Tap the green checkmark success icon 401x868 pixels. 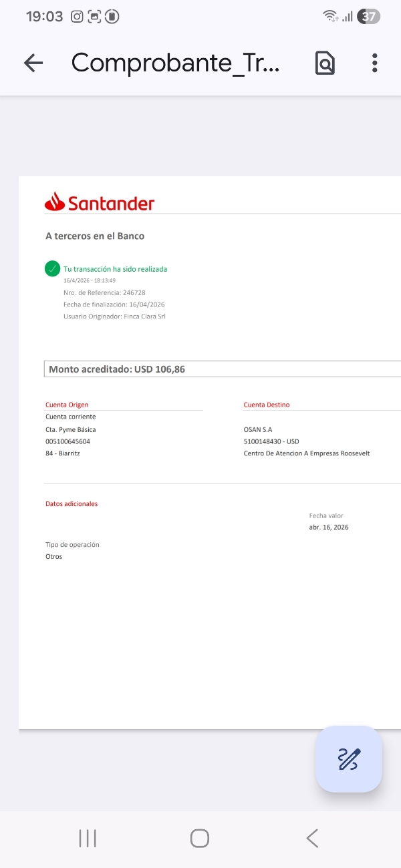(53, 268)
